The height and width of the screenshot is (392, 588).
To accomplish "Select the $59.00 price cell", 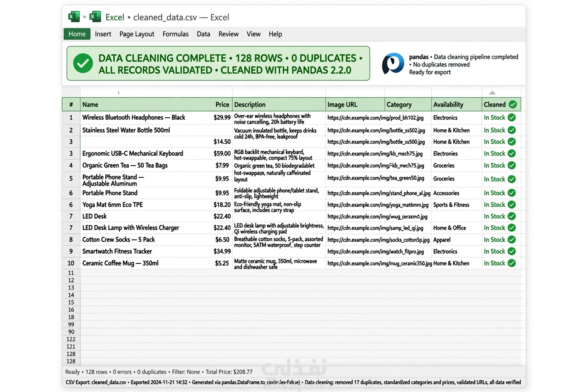I will point(222,153).
